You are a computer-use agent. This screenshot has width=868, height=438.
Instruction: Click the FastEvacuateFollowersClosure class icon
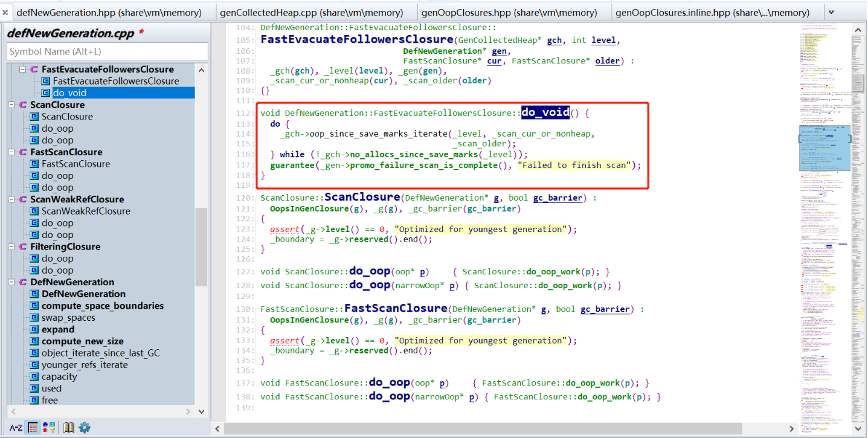[x=34, y=69]
